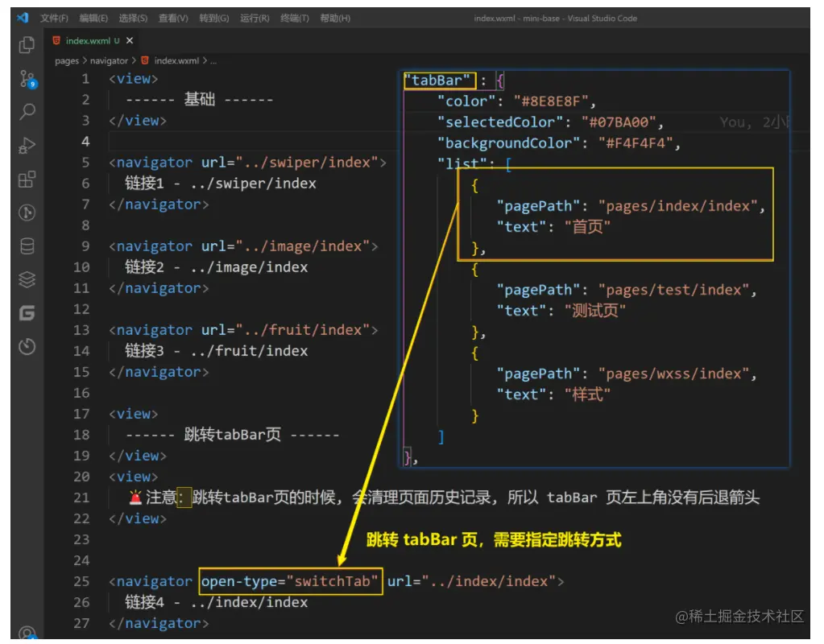Click '样式' text value in JSON
This screenshot has width=824, height=644.
(x=587, y=394)
